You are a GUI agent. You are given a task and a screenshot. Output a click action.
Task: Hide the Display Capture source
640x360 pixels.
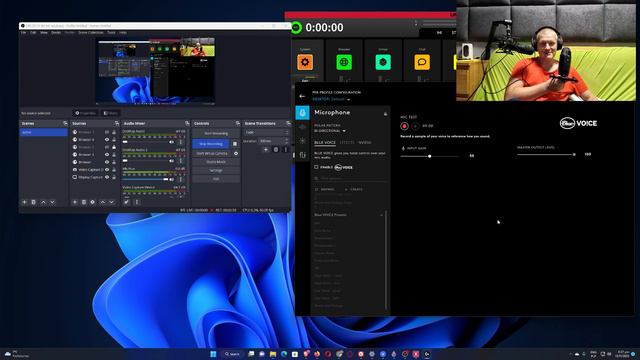tap(107, 177)
